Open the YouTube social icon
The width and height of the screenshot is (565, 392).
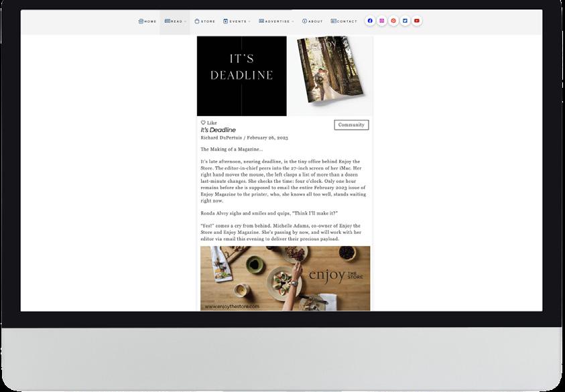pyautogui.click(x=417, y=21)
